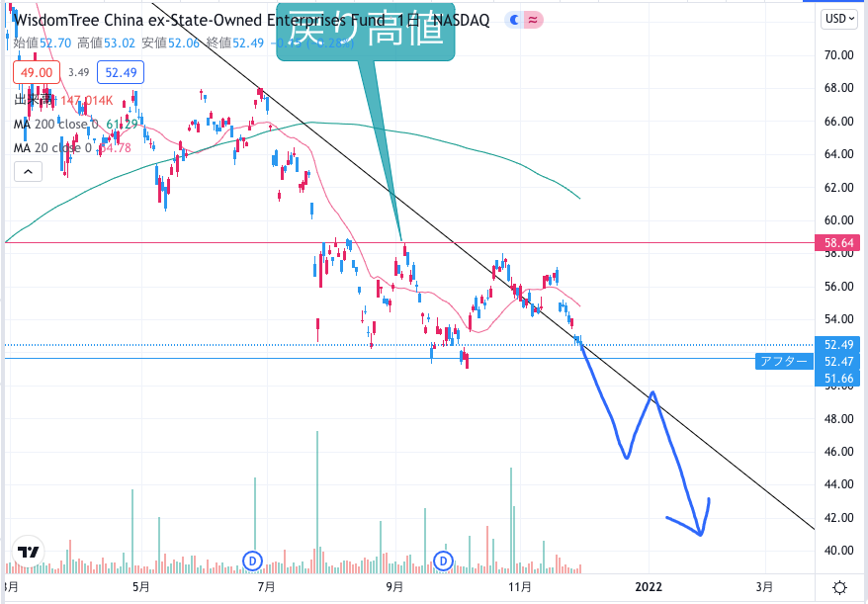The height and width of the screenshot is (604, 868).
Task: Click the 2022 label on time axis
Action: click(x=649, y=587)
